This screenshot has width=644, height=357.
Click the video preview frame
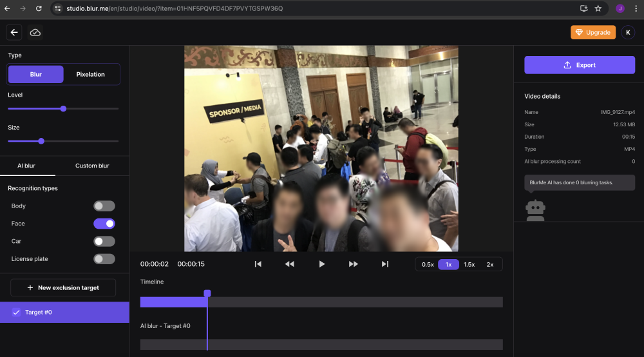click(321, 148)
